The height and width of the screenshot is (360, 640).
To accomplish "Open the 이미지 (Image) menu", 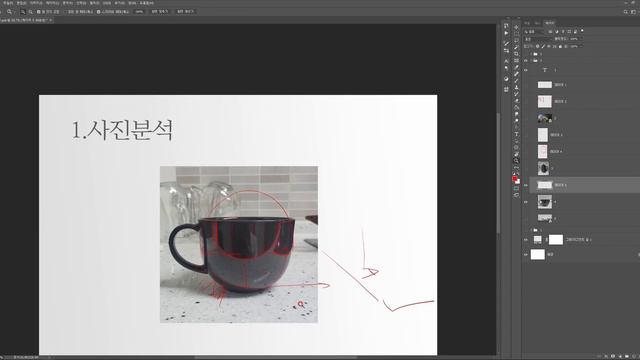I will pyautogui.click(x=36, y=3).
